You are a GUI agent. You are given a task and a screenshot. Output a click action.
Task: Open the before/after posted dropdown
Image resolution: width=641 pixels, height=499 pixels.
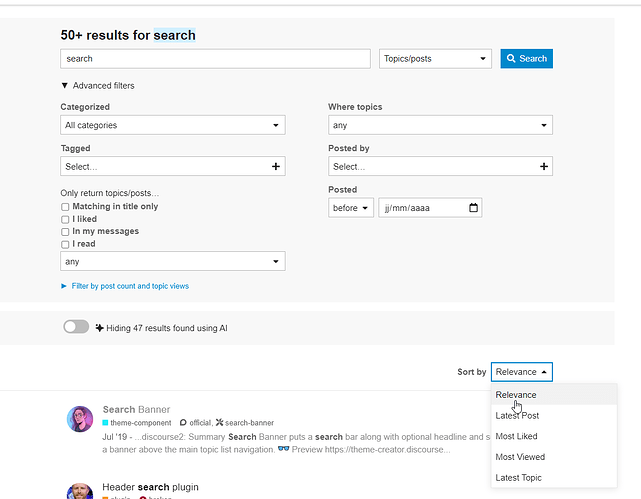[351, 208]
